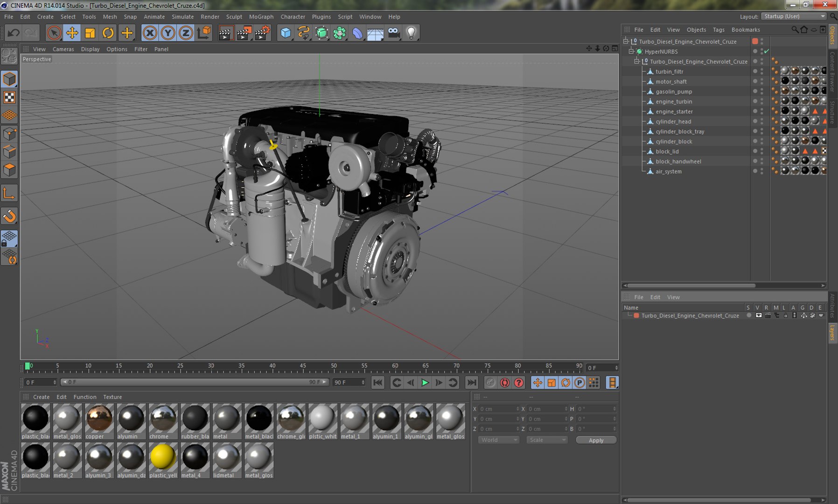Select the air_system object

(668, 171)
